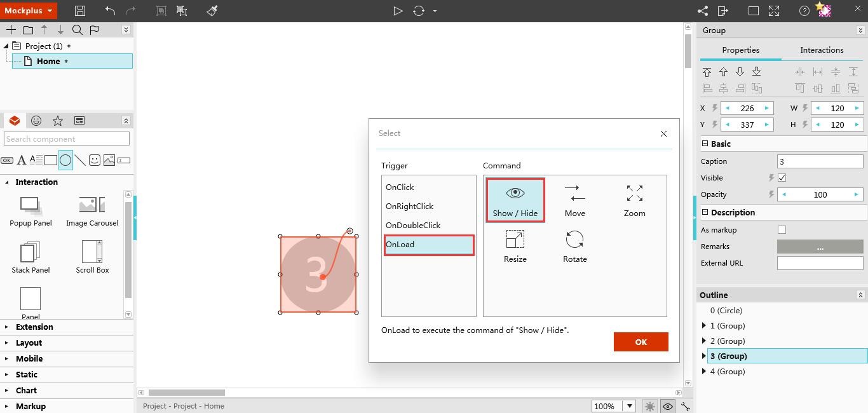The image size is (868, 413).
Task: Click the Save icon in top toolbar
Action: coord(79,11)
